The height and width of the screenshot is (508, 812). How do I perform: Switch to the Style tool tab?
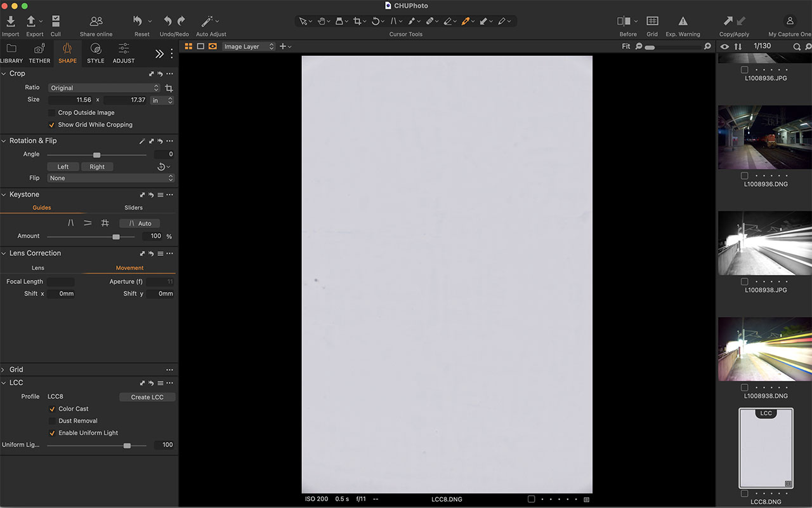click(x=95, y=53)
